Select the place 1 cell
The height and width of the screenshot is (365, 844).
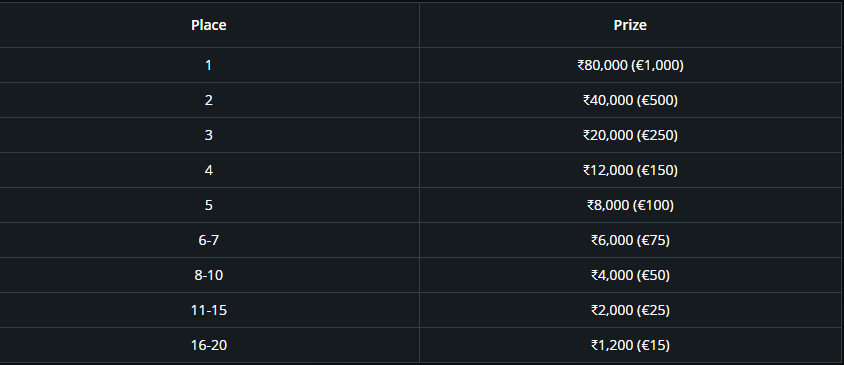(x=209, y=65)
